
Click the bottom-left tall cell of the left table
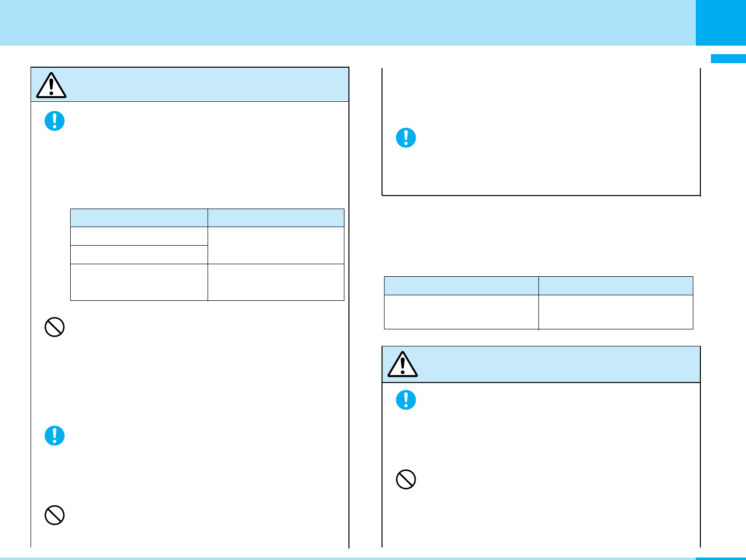pyautogui.click(x=139, y=282)
